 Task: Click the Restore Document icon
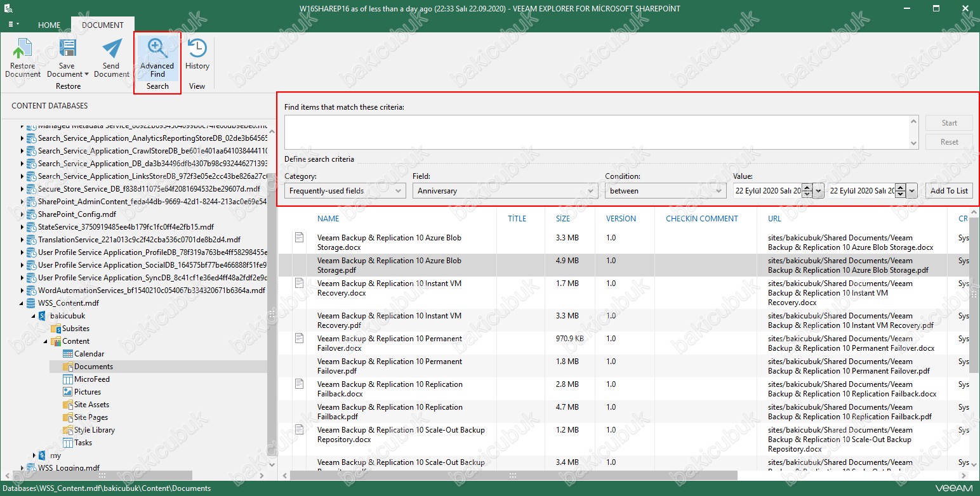(23, 49)
